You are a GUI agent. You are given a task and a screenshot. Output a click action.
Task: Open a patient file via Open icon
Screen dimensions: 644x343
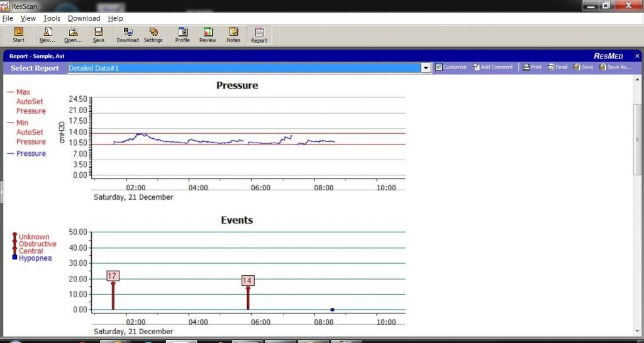coord(73,35)
